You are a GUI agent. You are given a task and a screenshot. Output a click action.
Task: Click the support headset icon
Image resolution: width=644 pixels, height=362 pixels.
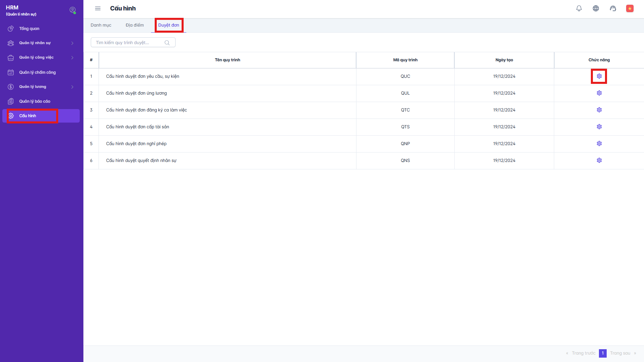[613, 8]
